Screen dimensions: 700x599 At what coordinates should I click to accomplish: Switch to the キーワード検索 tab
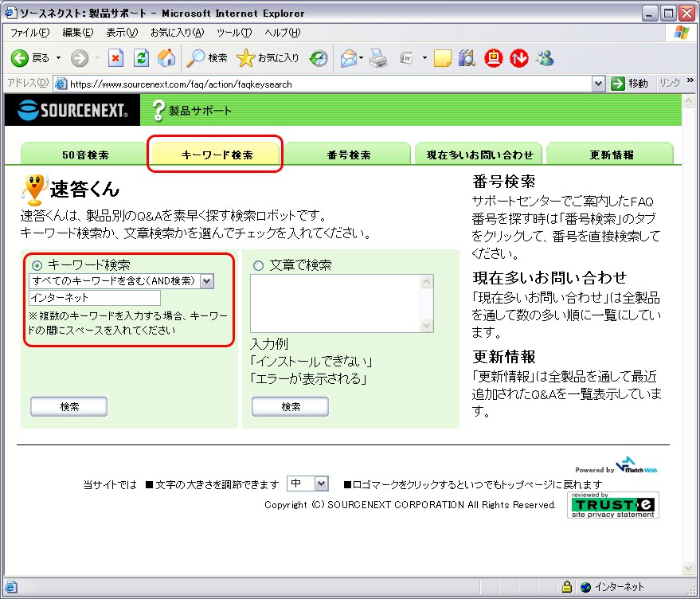216,154
